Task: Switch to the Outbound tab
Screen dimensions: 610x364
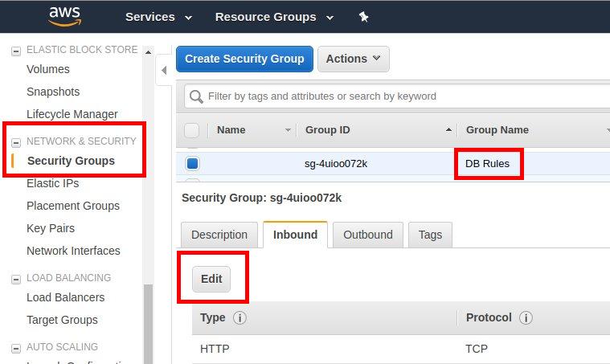Action: pos(368,235)
